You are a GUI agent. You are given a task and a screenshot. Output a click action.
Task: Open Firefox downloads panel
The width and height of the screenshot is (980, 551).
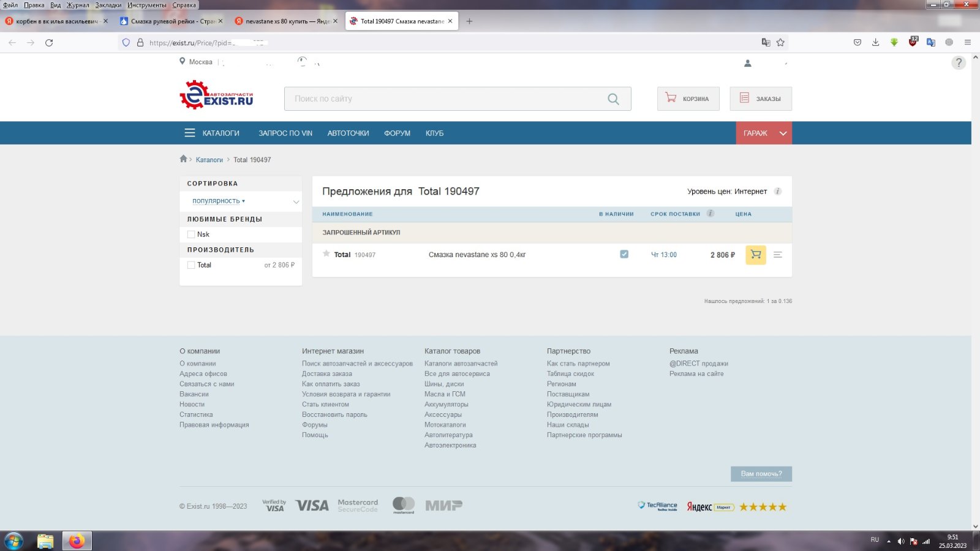click(875, 42)
